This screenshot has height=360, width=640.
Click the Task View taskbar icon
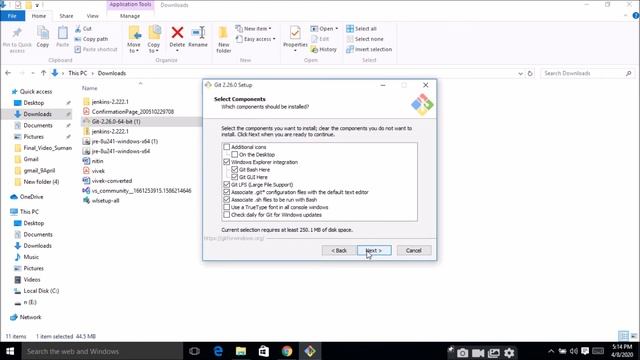(x=194, y=351)
